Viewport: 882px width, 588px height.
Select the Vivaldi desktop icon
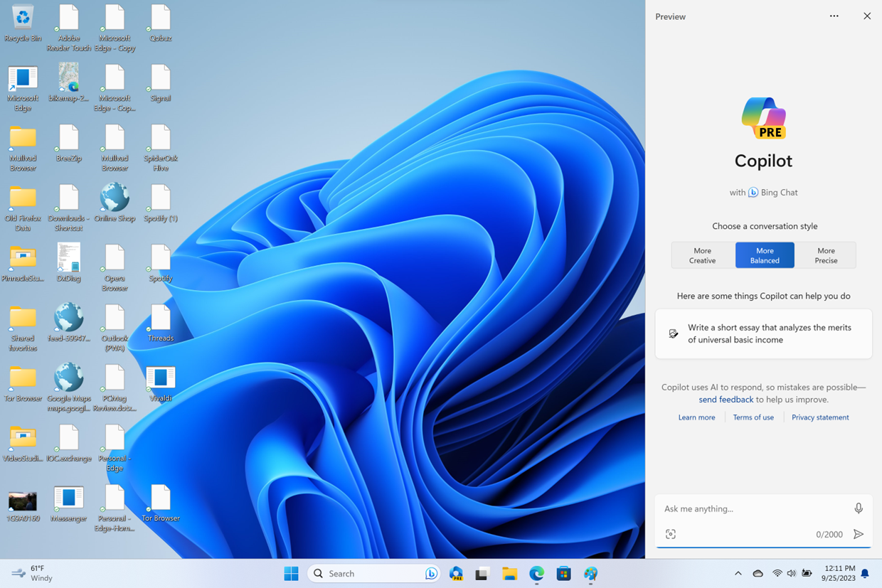click(x=161, y=383)
